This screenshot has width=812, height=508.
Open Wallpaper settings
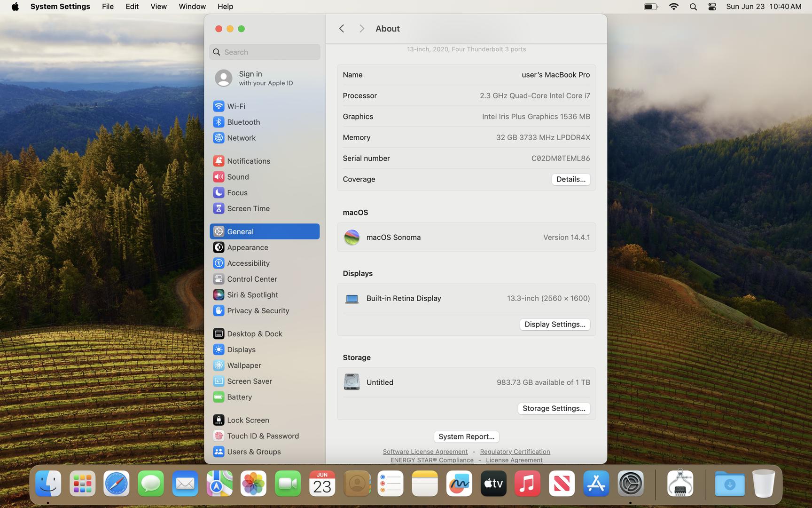[x=265, y=365]
